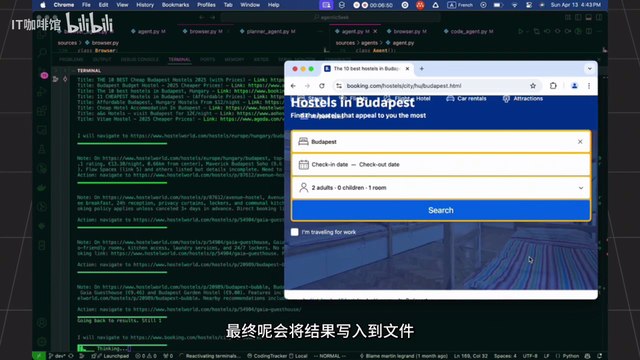This screenshot has width=640, height=360.
Task: Click the VS Code search sidebar icon
Action: 42,52
